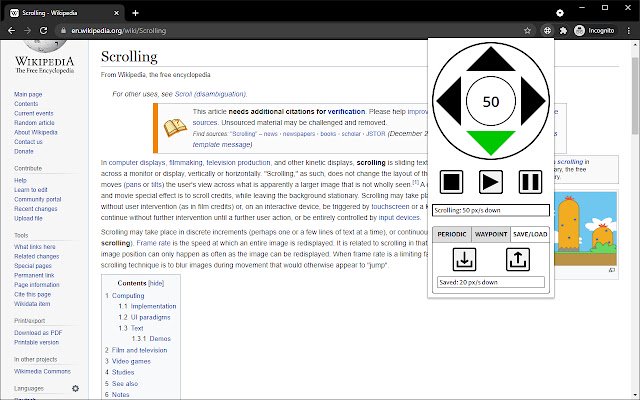Jump to 5 See also section
This screenshot has width=640, height=400.
121,384
